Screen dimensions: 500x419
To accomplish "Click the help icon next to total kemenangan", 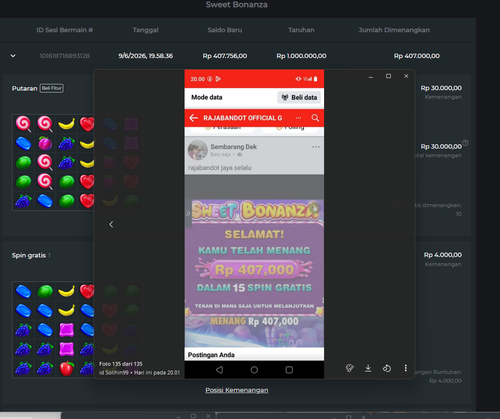I will click(x=465, y=143).
